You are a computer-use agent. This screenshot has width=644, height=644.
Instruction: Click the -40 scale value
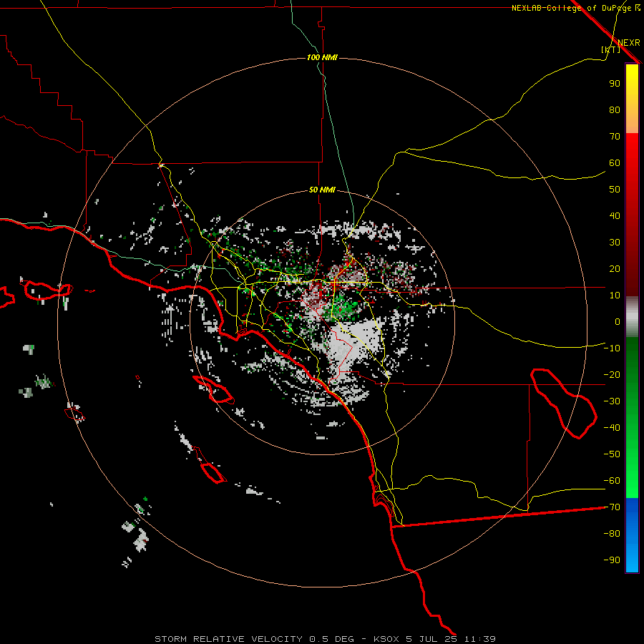[x=612, y=428]
